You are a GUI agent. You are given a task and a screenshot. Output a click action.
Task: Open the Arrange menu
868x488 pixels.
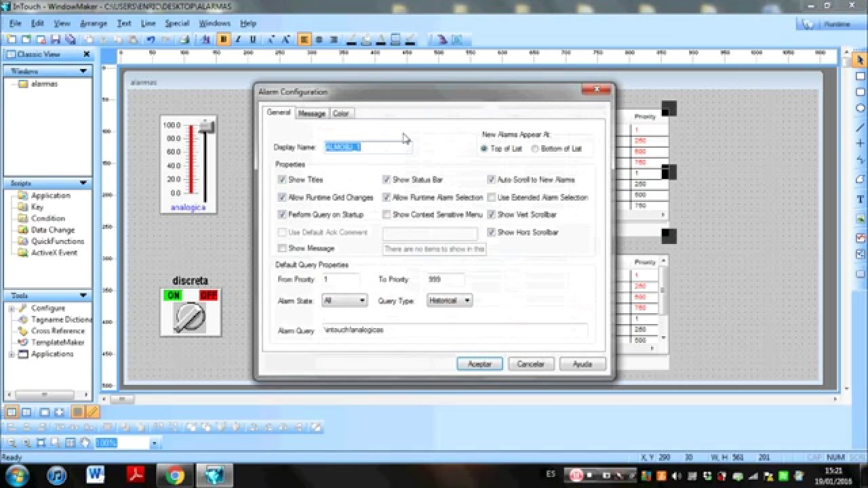94,23
